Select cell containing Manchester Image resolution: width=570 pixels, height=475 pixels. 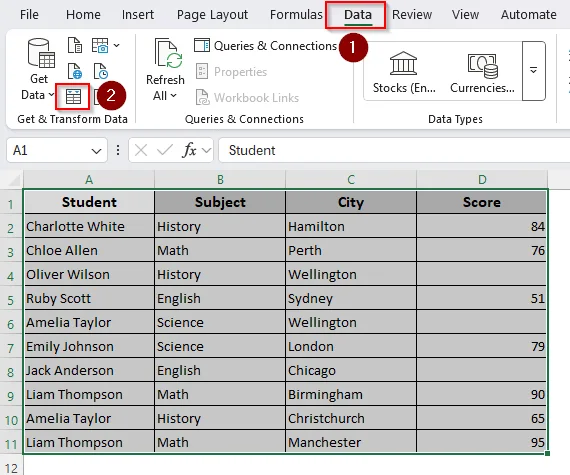pyautogui.click(x=351, y=442)
